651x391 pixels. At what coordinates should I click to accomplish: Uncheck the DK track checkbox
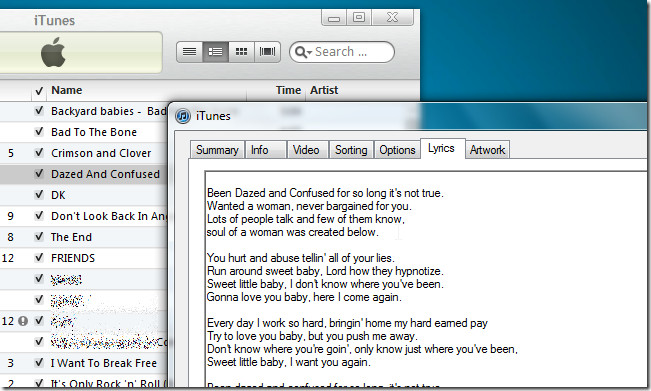click(39, 194)
